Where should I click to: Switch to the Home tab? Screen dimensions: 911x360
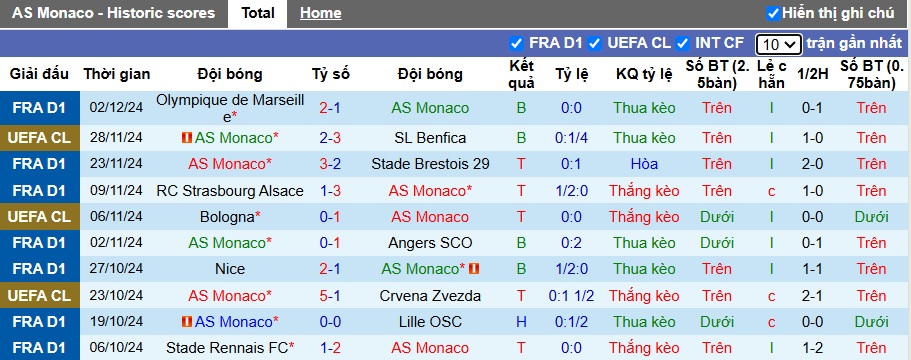tap(321, 13)
